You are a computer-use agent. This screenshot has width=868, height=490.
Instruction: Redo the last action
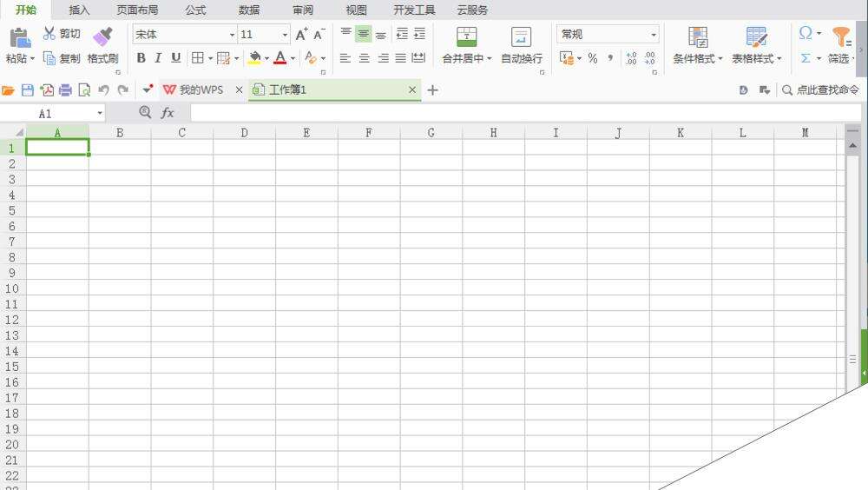coord(123,89)
